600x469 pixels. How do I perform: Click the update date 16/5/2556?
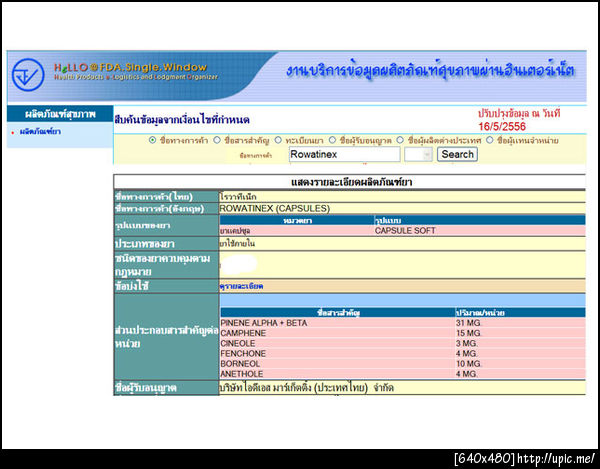click(502, 127)
